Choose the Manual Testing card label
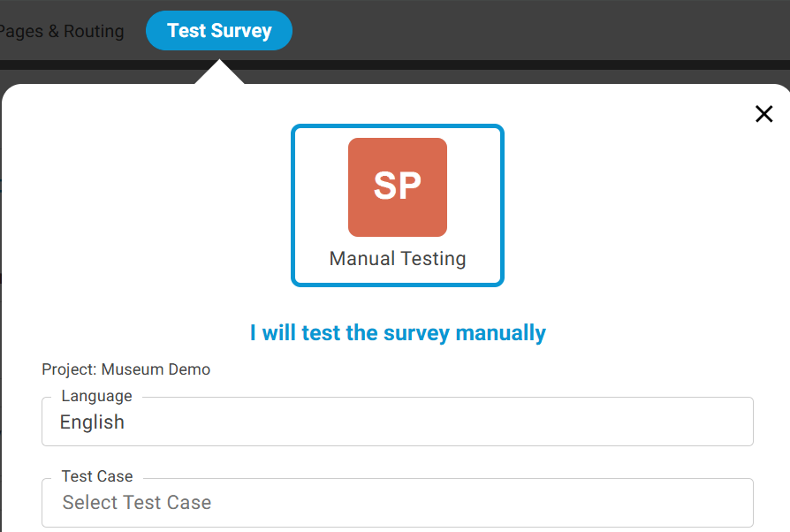Image resolution: width=790 pixels, height=532 pixels. 398,259
